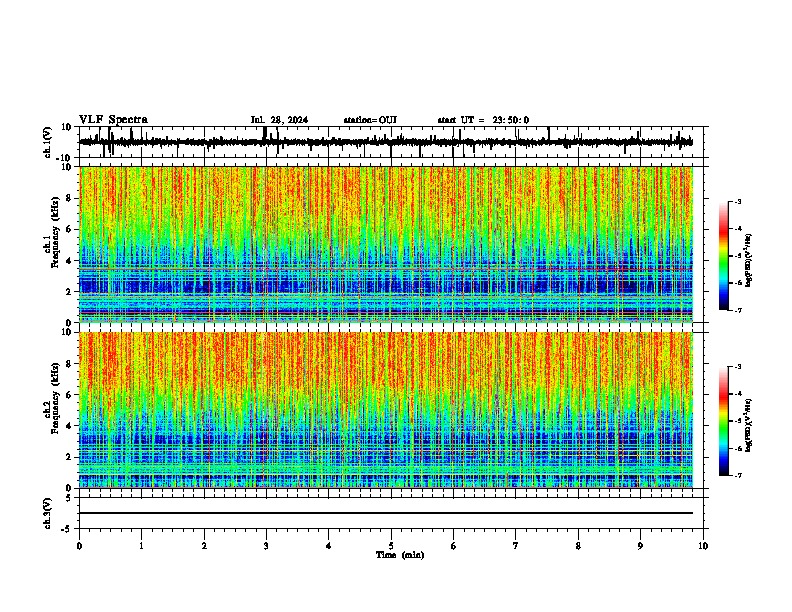This screenshot has height=612, width=792.
Task: Click time axis tick label "3"
Action: [266, 545]
